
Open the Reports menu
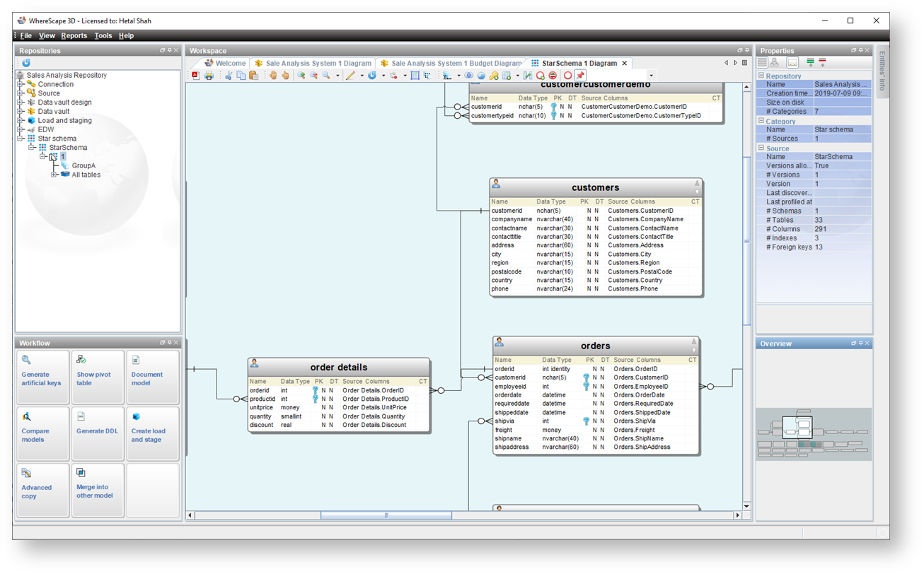74,35
